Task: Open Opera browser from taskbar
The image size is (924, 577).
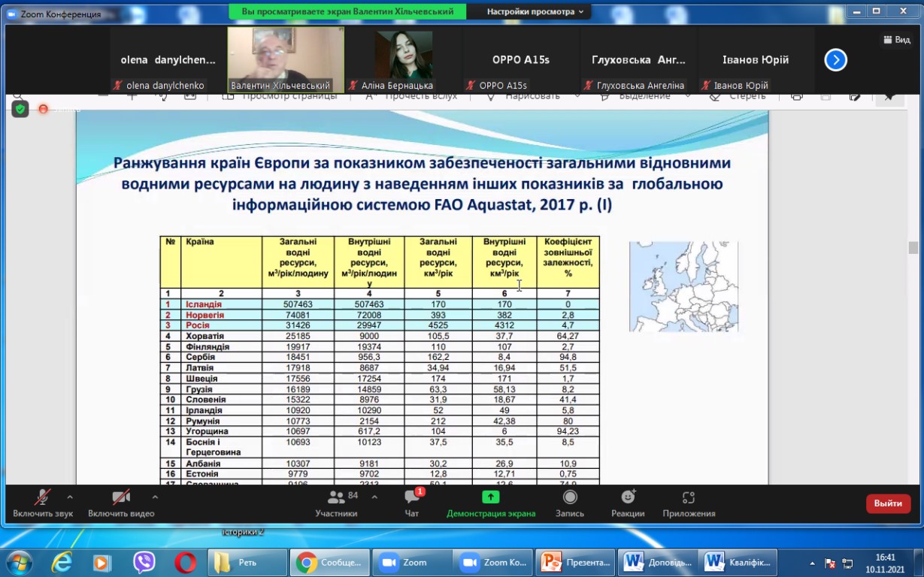Action: tap(185, 562)
